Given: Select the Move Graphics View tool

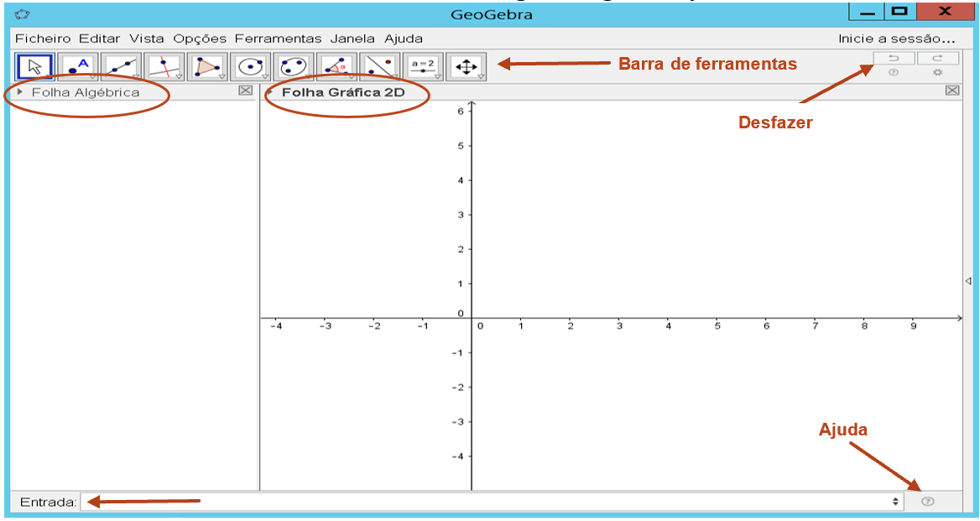Looking at the screenshot, I should point(466,66).
